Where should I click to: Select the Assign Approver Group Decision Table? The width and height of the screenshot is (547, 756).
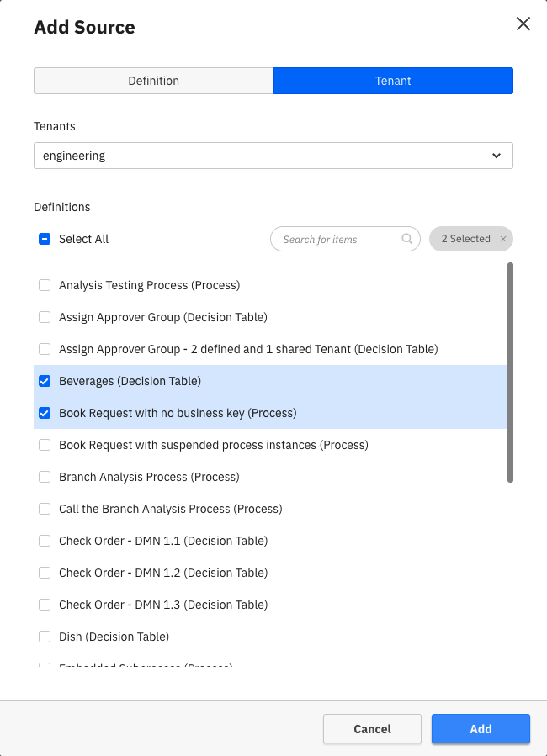click(44, 317)
